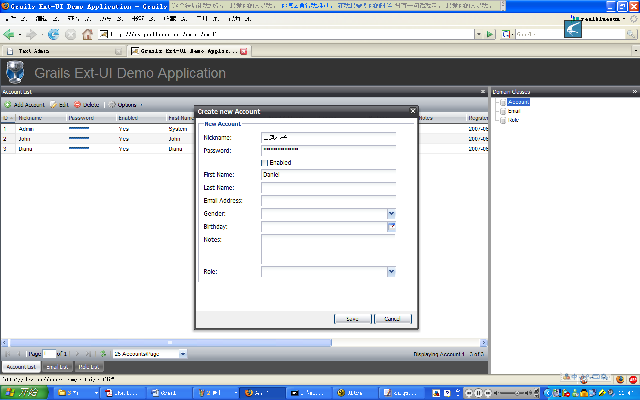
Task: Click the browser Stop loading icon
Action: click(x=71, y=35)
